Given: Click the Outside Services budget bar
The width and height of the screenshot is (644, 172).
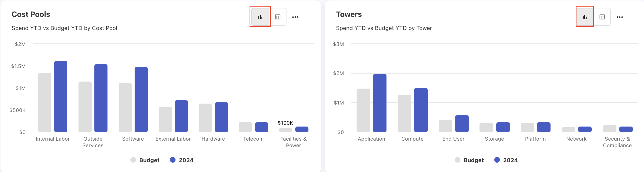Looking at the screenshot, I should (x=85, y=107).
